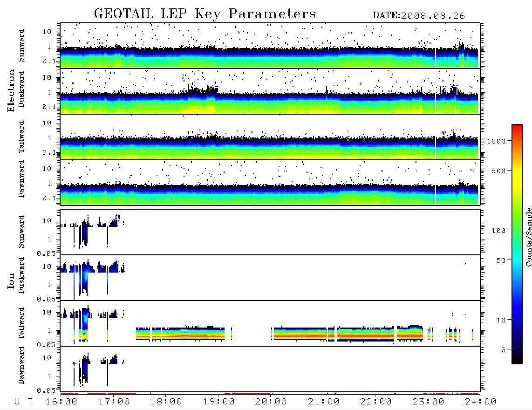This screenshot has width=532, height=410.
Task: Click the 10 label on Ion Dawnward axis
Action: pos(47,358)
